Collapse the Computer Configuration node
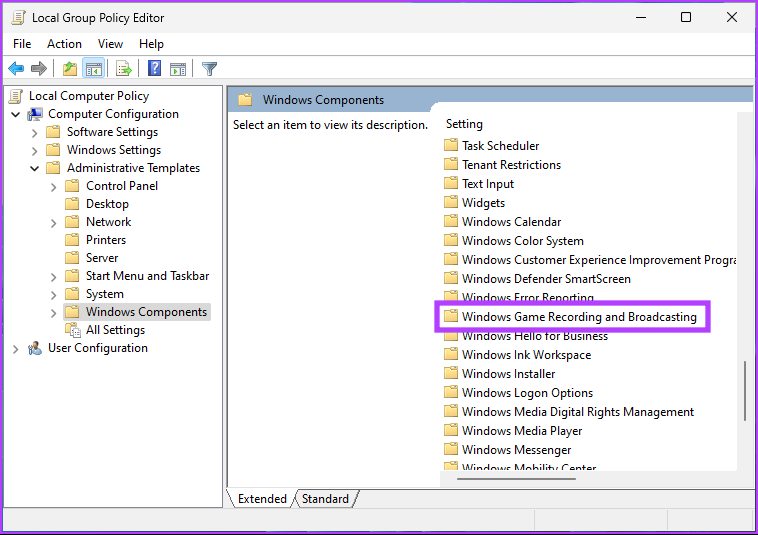The height and width of the screenshot is (535, 758). [16, 114]
